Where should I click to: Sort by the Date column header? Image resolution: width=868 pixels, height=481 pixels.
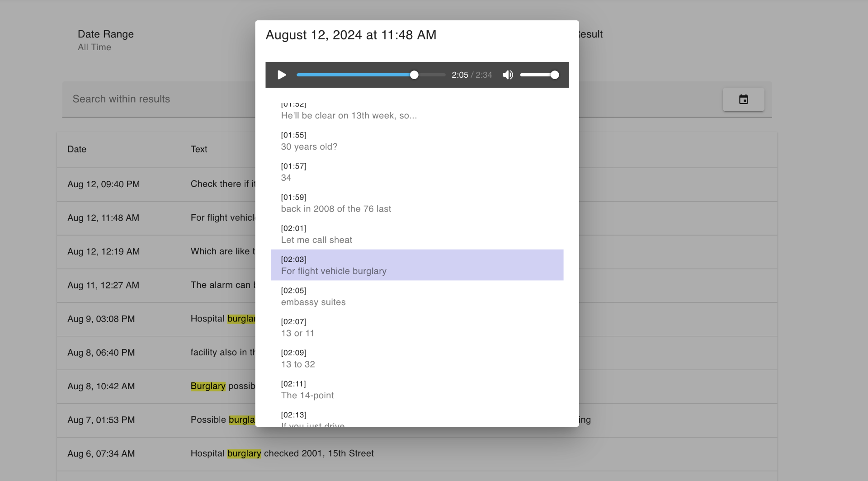[x=77, y=149]
